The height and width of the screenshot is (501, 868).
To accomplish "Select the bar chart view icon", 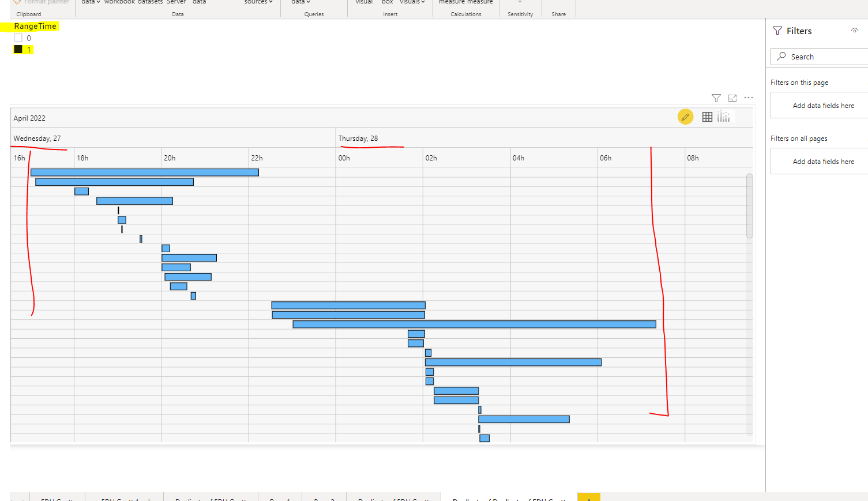I will [724, 117].
